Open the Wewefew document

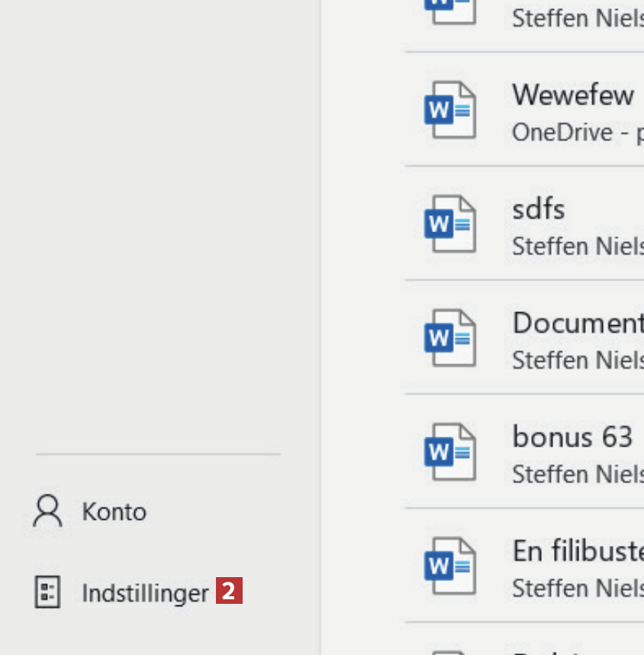(573, 95)
